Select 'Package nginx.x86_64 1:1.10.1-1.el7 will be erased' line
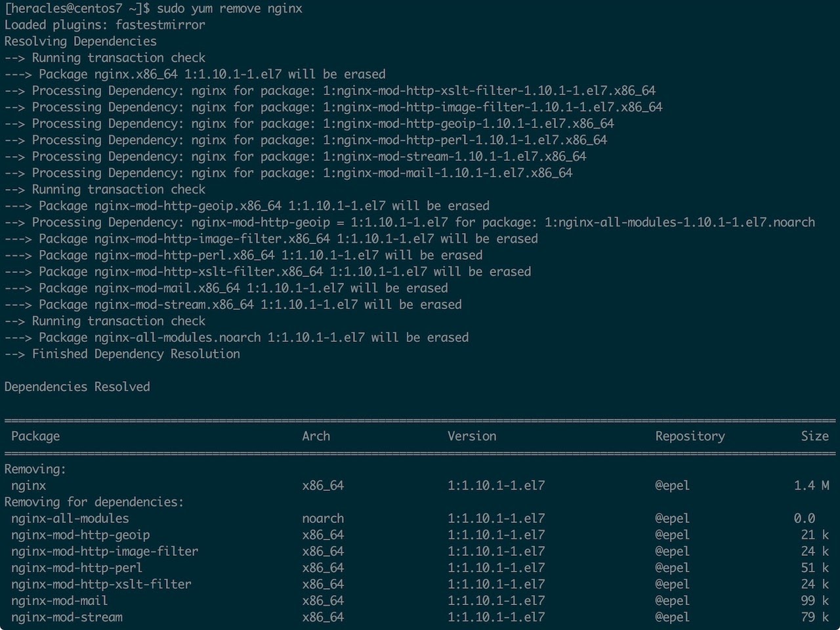The height and width of the screenshot is (630, 840). coord(195,74)
